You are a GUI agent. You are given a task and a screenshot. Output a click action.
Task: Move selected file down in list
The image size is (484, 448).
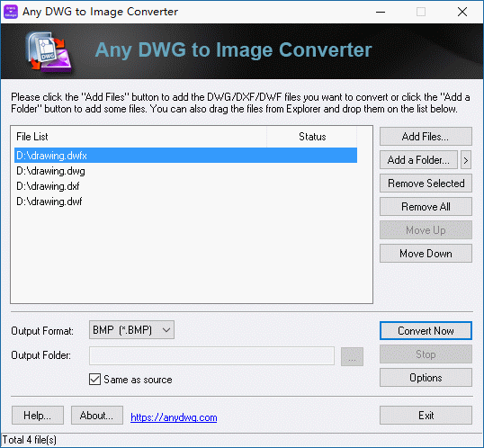[x=426, y=254]
